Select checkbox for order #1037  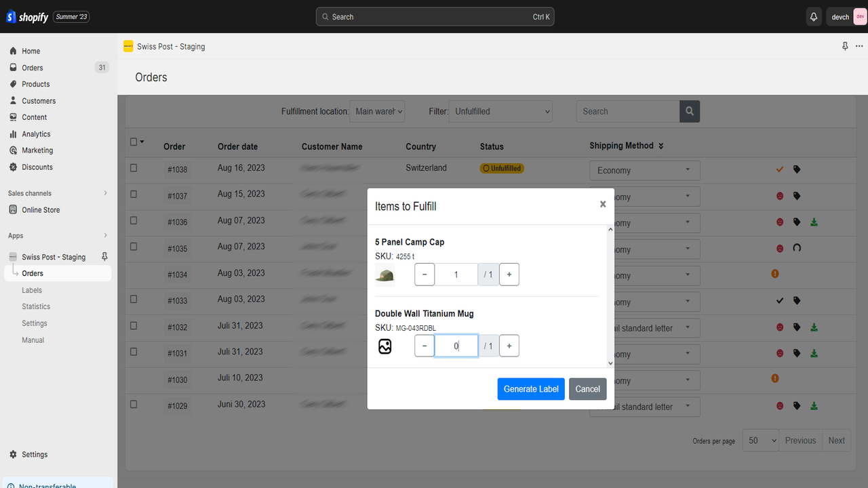click(x=134, y=194)
